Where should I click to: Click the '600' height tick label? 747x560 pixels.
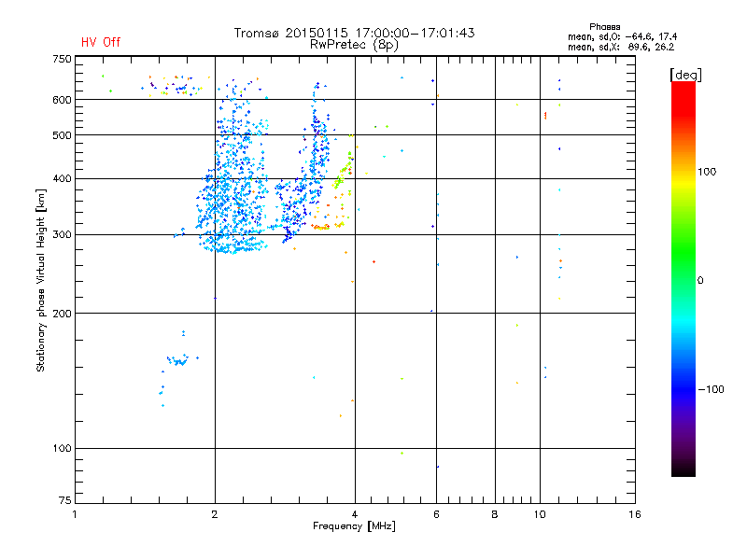[62, 100]
